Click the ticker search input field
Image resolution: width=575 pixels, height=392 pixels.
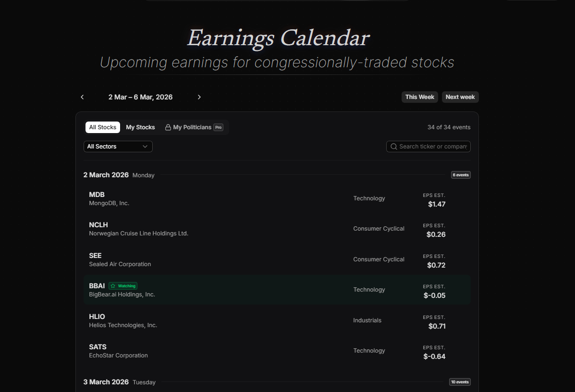(432, 146)
